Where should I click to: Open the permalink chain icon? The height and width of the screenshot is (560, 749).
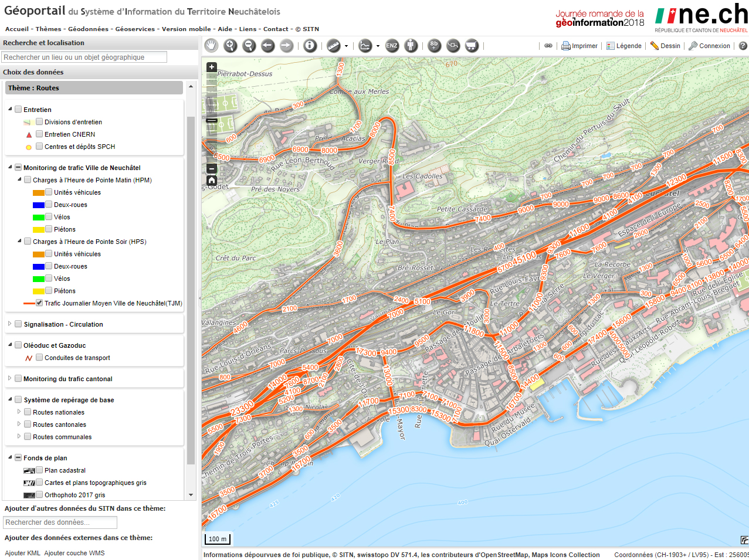point(548,46)
